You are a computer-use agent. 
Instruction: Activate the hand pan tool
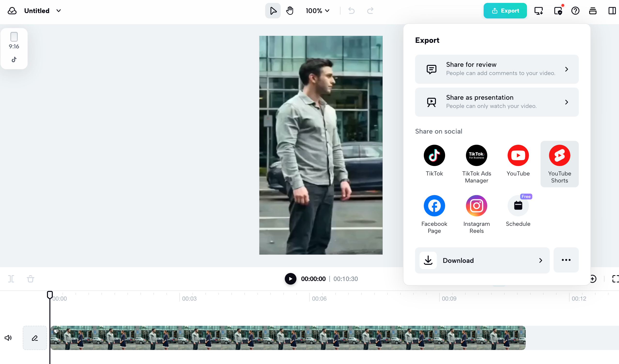tap(290, 11)
